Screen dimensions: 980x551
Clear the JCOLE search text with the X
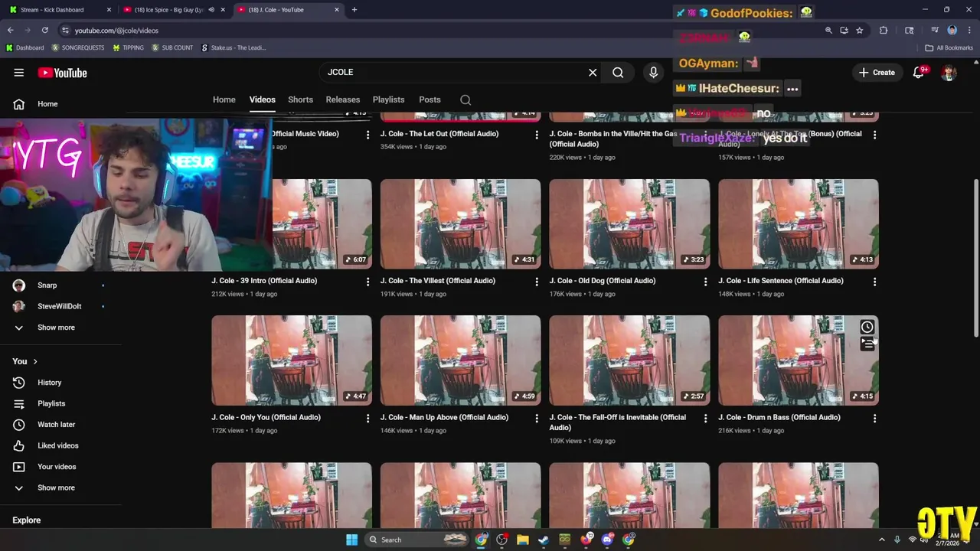[593, 72]
